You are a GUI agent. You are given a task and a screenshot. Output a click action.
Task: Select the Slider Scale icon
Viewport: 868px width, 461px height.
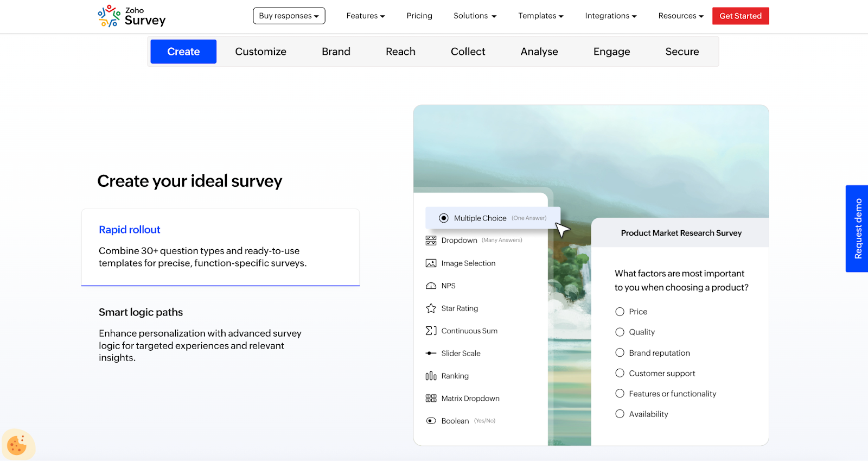point(431,353)
